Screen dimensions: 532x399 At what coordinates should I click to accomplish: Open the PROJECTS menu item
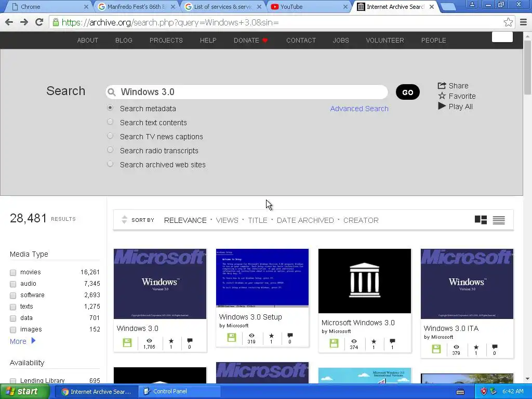(x=166, y=41)
